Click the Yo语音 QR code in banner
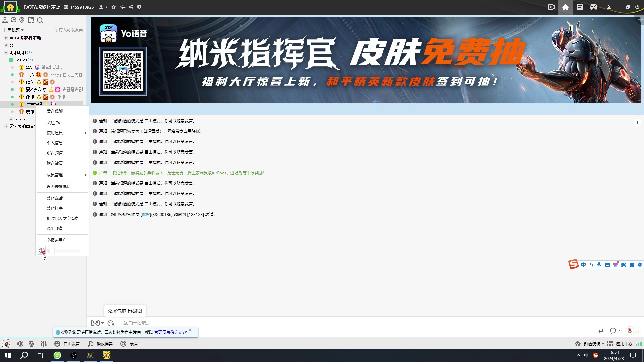Viewport: 644px width, 362px height. click(123, 71)
